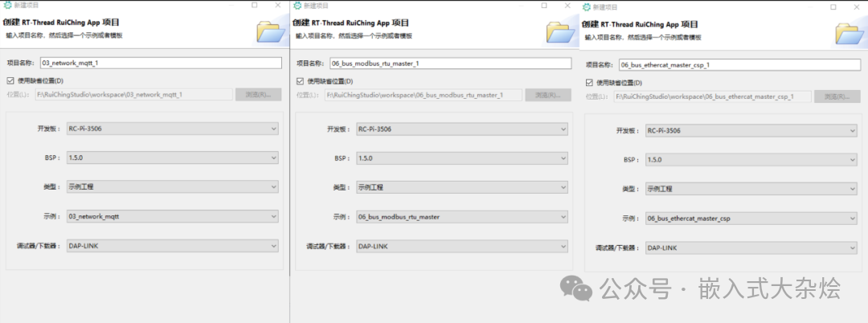868x323 pixels.
Task: Open the 示例 dropdown showing 06_bus_modbus_rtu_master
Action: tap(461, 216)
